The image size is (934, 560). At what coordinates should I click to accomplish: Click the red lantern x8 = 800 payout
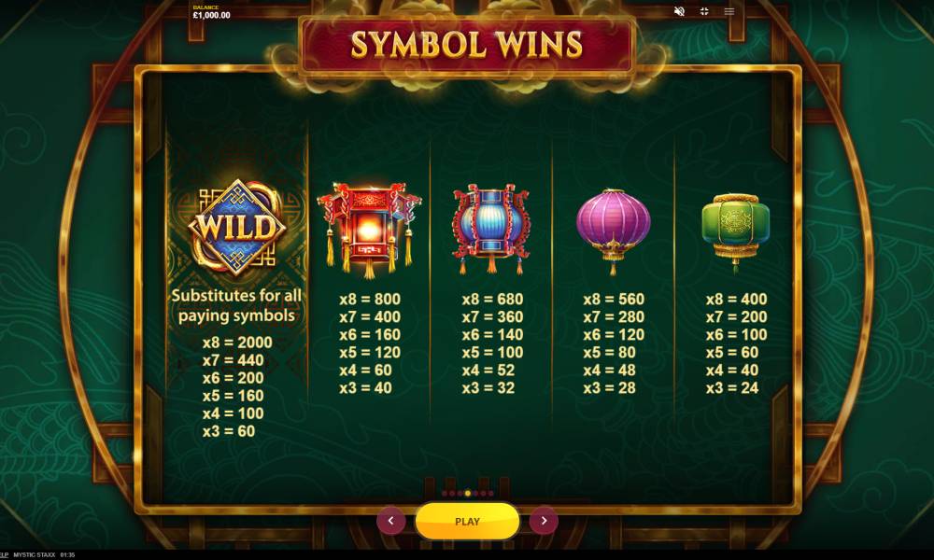coord(370,299)
